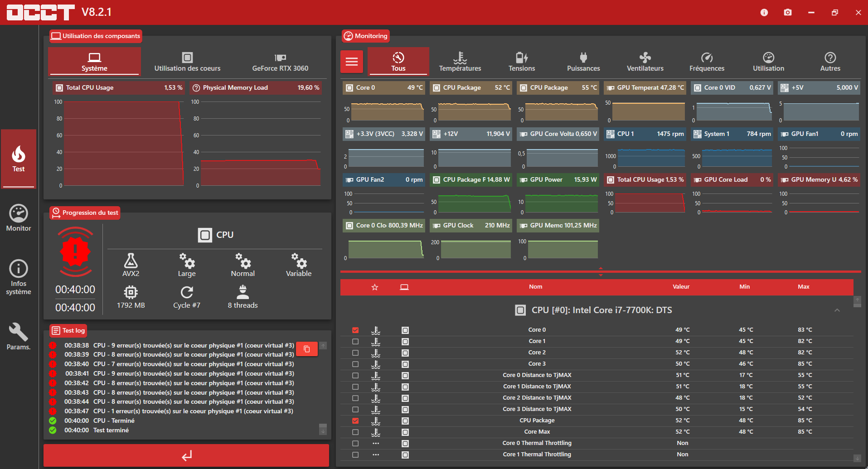This screenshot has height=469, width=868.
Task: Uncheck the CPU Package checkbox
Action: tap(355, 421)
